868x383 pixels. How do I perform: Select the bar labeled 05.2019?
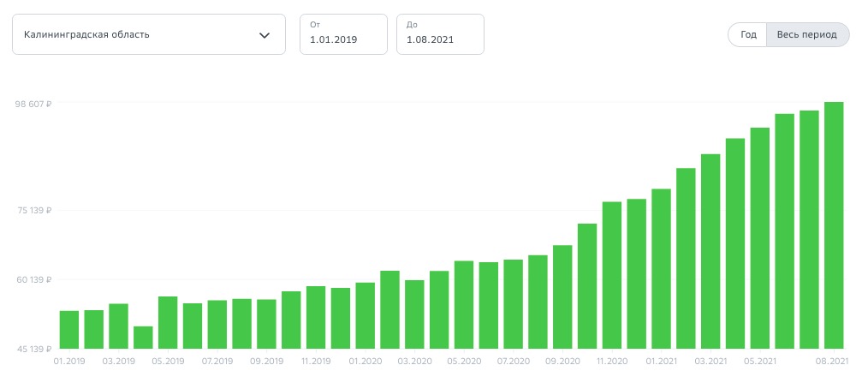click(168, 323)
